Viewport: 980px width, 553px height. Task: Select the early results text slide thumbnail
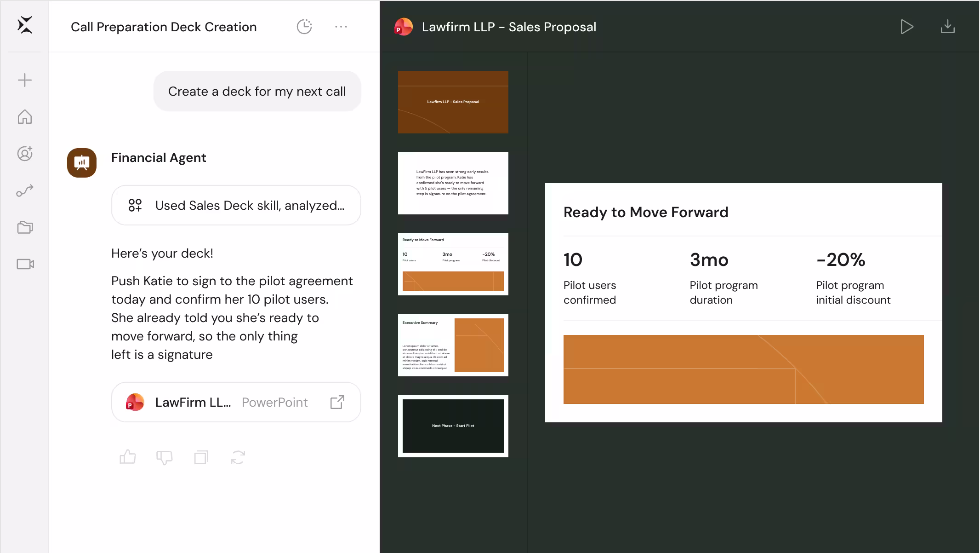pos(453,183)
